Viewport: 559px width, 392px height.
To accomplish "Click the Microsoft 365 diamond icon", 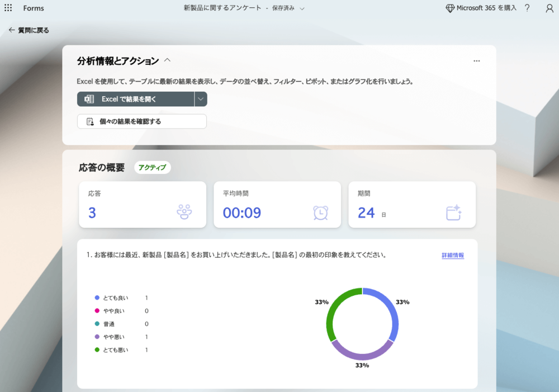I will (450, 8).
